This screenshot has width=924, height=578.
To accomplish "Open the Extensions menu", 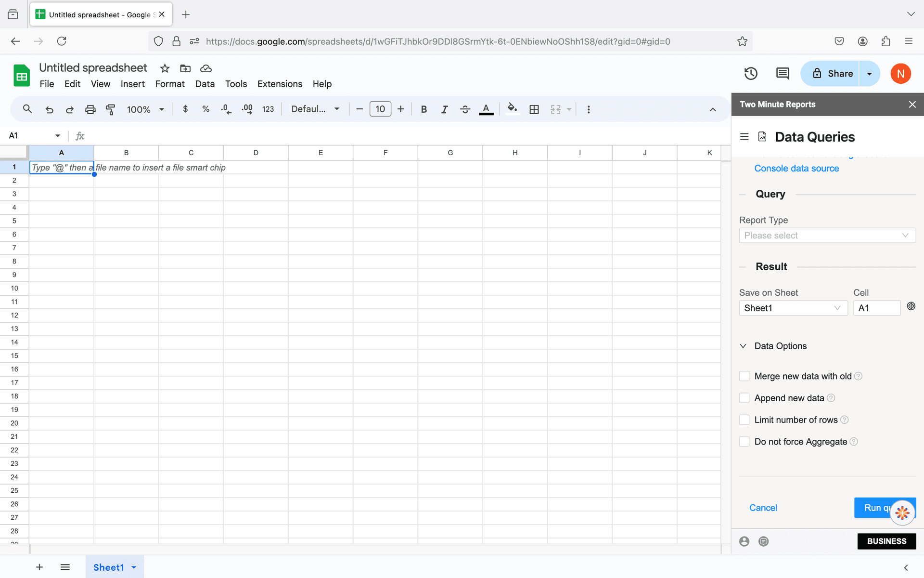I will pos(280,84).
